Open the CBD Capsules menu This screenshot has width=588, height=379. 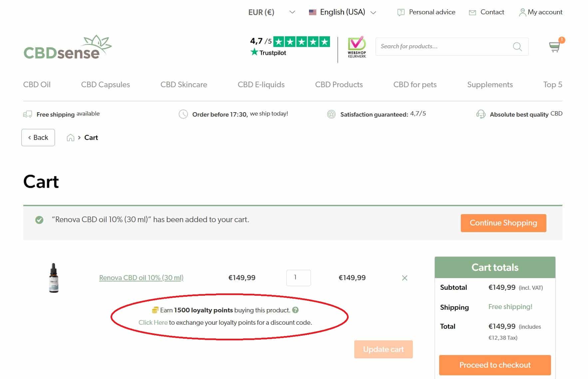click(x=106, y=85)
